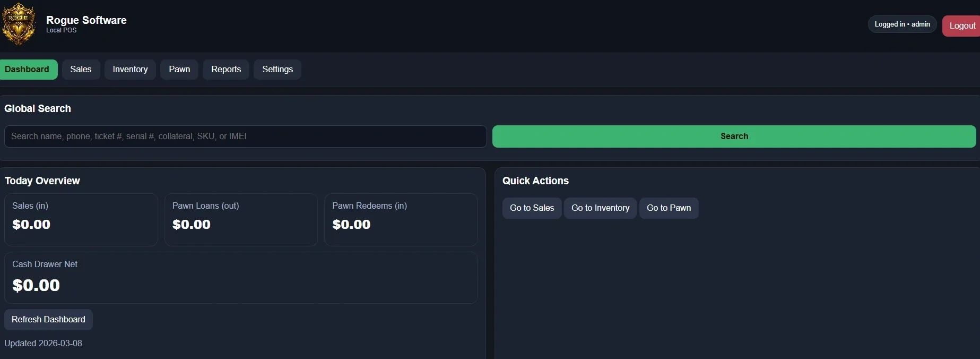980x359 pixels.
Task: Click the Pawn Loans (out) card
Action: [241, 219]
